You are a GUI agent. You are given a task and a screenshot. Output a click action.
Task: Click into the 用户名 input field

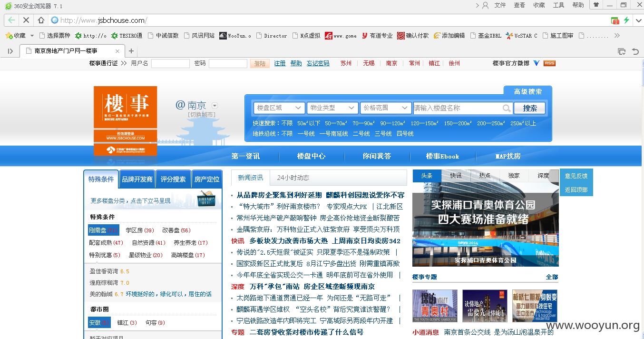tap(170, 63)
